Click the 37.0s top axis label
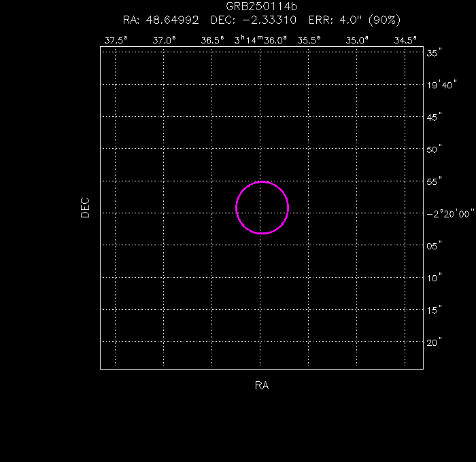Image resolution: width=476 pixels, height=462 pixels. 164,41
